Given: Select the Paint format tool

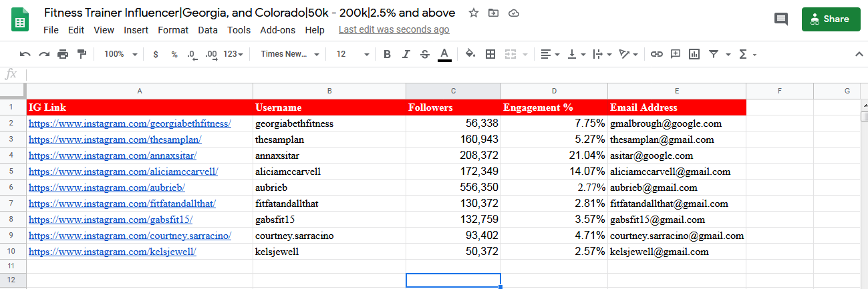Looking at the screenshot, I should [82, 54].
